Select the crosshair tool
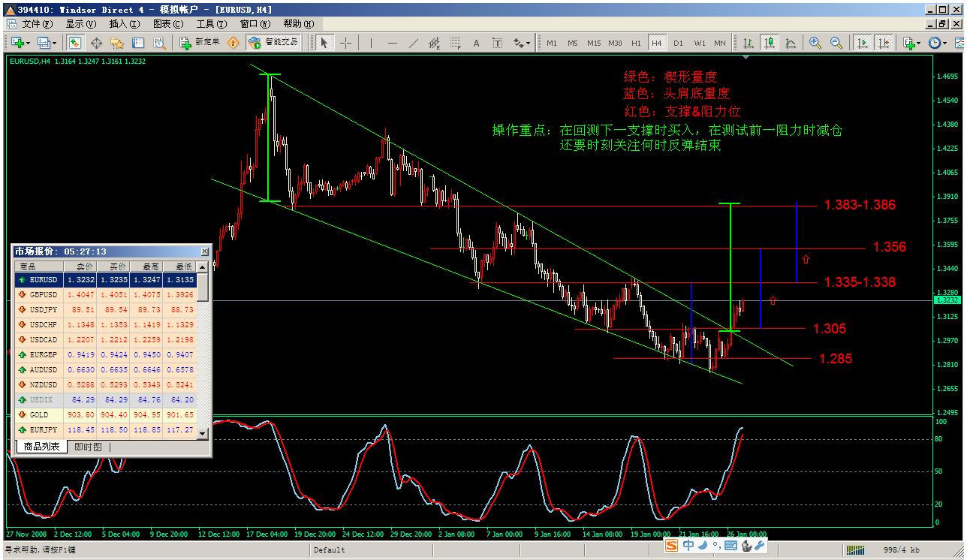 point(345,43)
